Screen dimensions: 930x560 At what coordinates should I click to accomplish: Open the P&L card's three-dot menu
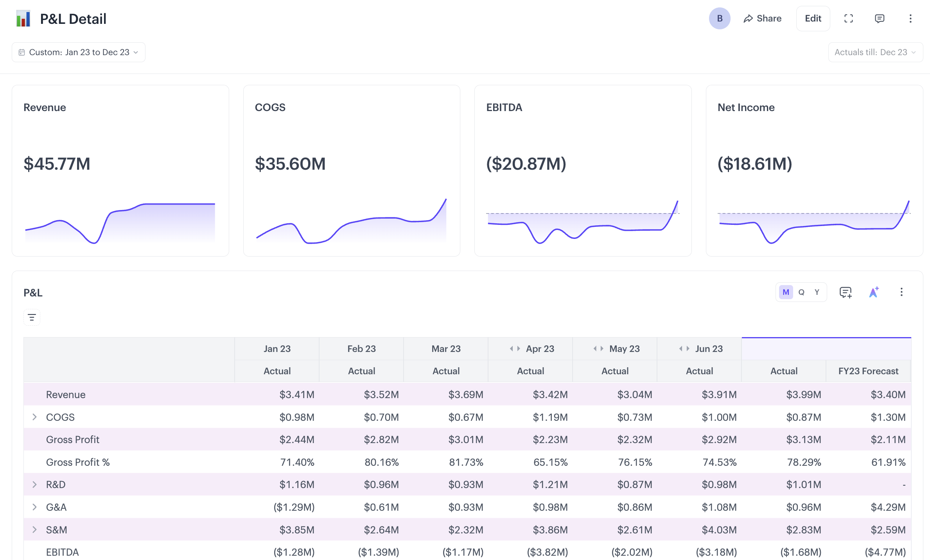[x=901, y=292]
